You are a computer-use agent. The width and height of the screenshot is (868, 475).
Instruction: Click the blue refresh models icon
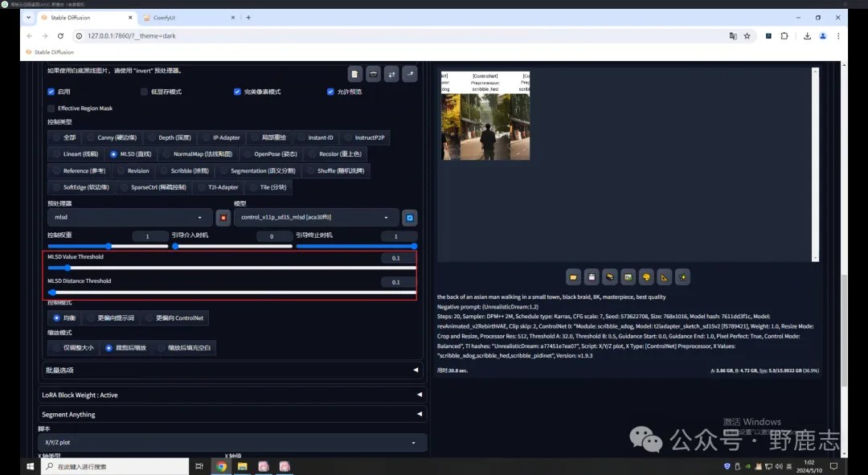(x=410, y=218)
